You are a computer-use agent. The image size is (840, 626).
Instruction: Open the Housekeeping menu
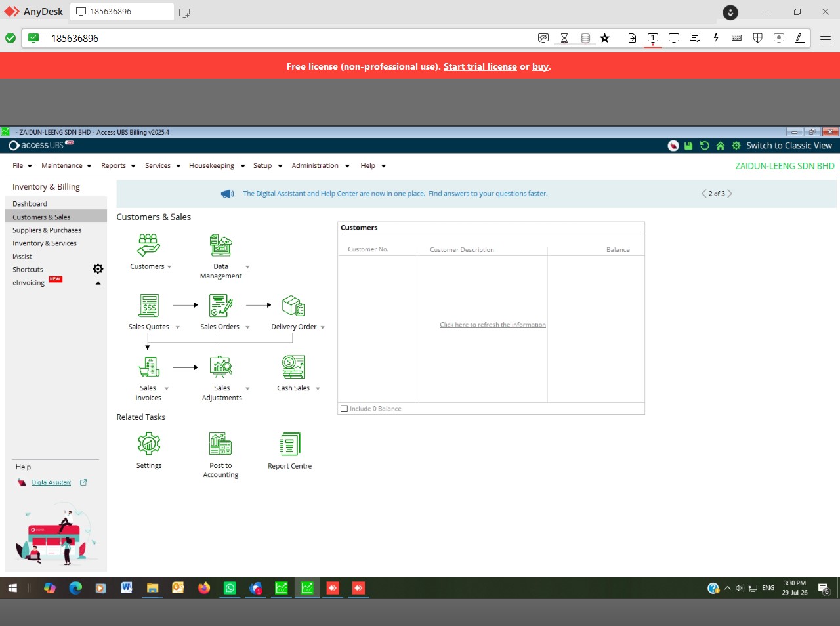217,166
